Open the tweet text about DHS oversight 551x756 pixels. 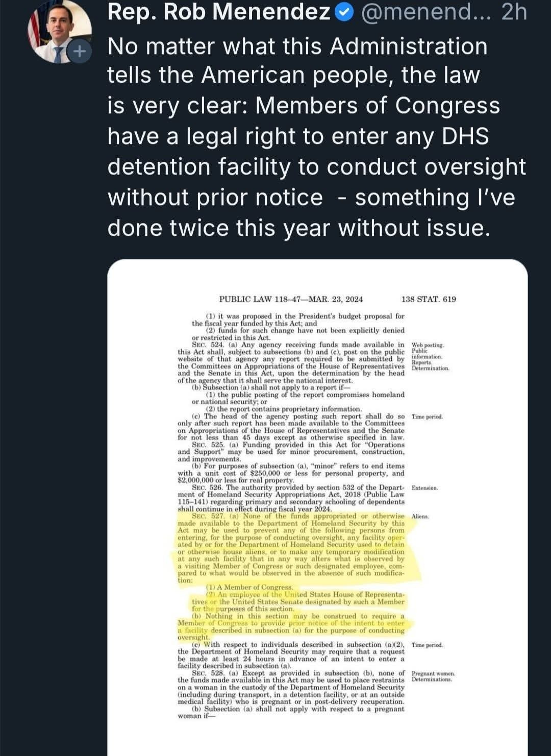tap(316, 136)
